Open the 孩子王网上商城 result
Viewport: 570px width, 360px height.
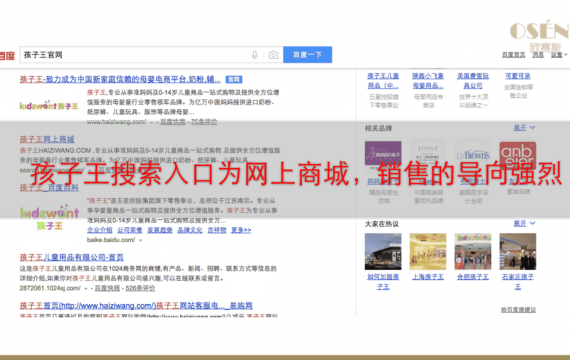47,139
